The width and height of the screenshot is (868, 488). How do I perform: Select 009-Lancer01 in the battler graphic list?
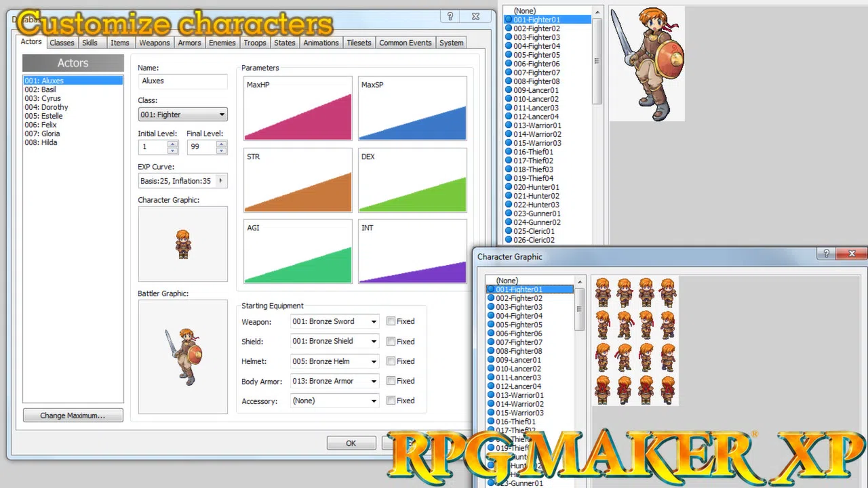pyautogui.click(x=536, y=90)
